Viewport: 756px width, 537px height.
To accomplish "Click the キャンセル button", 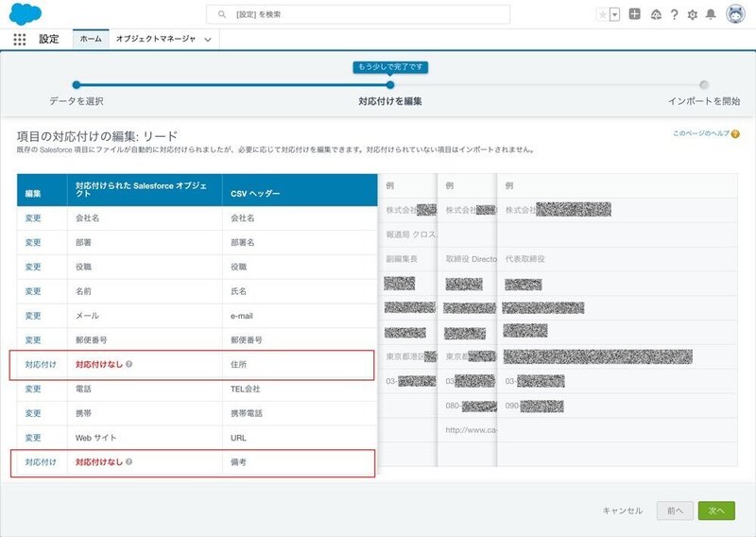I will coord(623,511).
